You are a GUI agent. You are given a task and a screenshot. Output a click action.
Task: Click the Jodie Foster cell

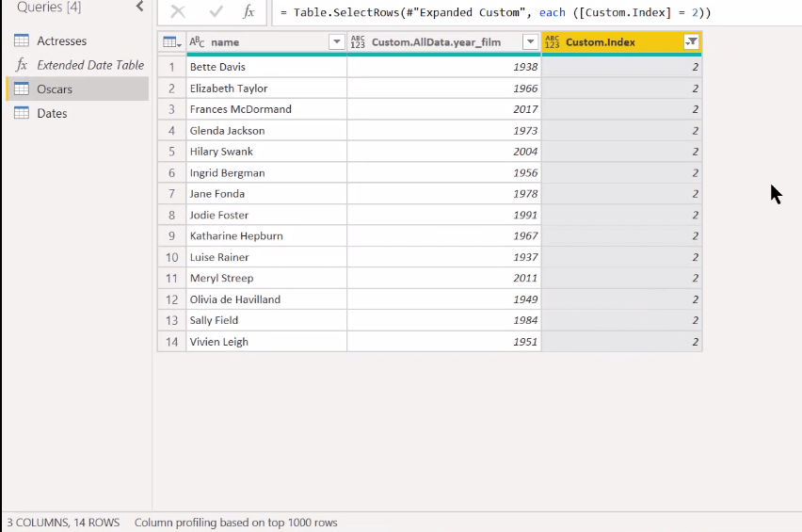click(266, 216)
